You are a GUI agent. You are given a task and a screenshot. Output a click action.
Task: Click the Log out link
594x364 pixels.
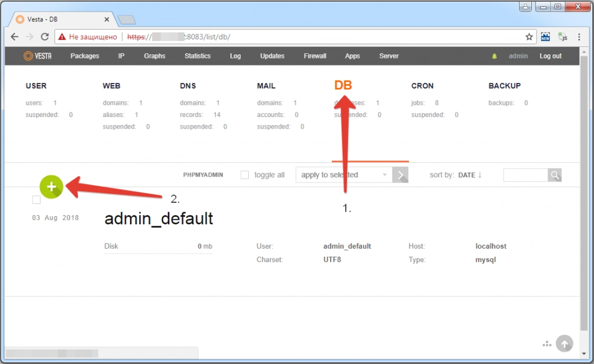[550, 56]
